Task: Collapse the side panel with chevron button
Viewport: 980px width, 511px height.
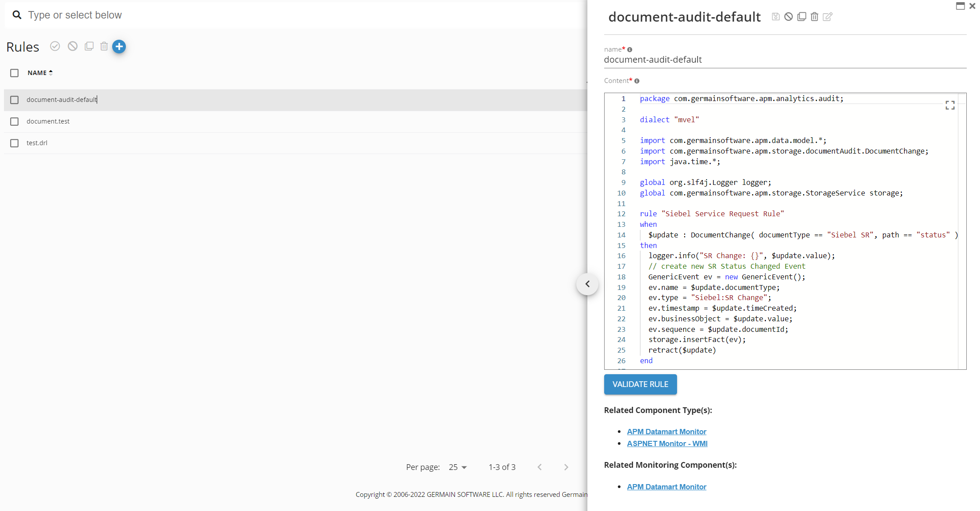Action: point(587,284)
